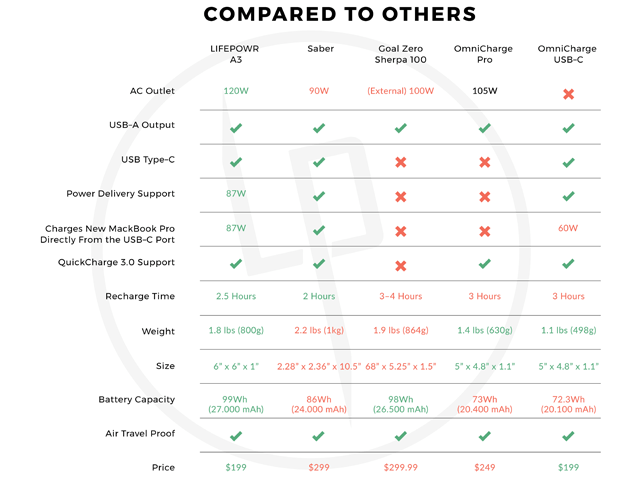Click LIFEPOWR A3's USB-A Output check mark
640x480 pixels.
236,127
